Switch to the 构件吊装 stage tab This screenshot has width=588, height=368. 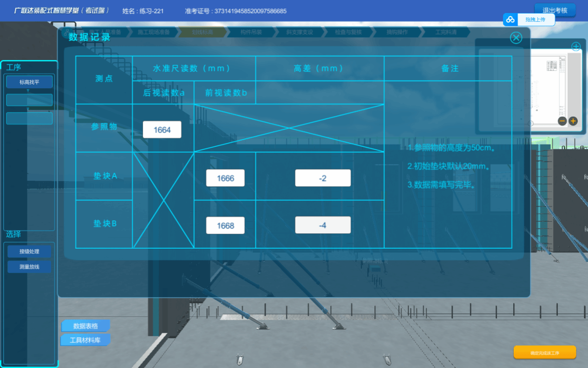(x=251, y=33)
